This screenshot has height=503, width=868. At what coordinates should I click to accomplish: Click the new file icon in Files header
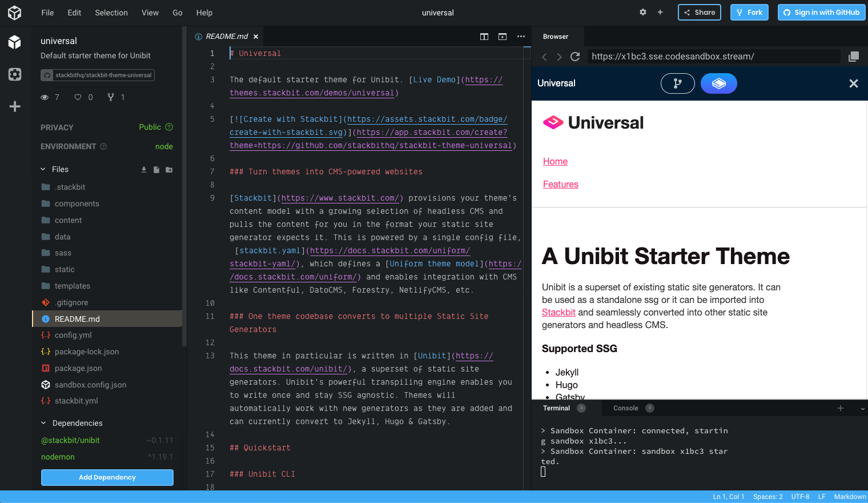156,170
